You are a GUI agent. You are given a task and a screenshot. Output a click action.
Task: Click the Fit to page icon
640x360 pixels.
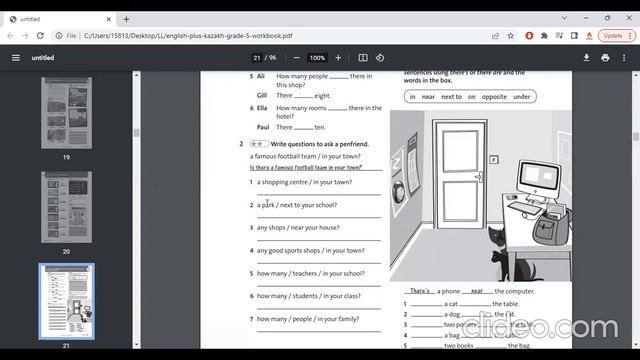click(x=363, y=58)
